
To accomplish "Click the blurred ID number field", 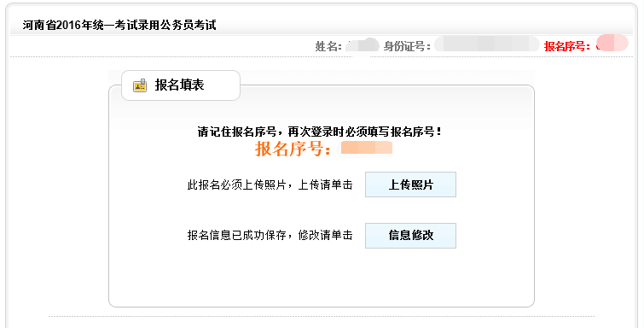I will click(x=487, y=44).
